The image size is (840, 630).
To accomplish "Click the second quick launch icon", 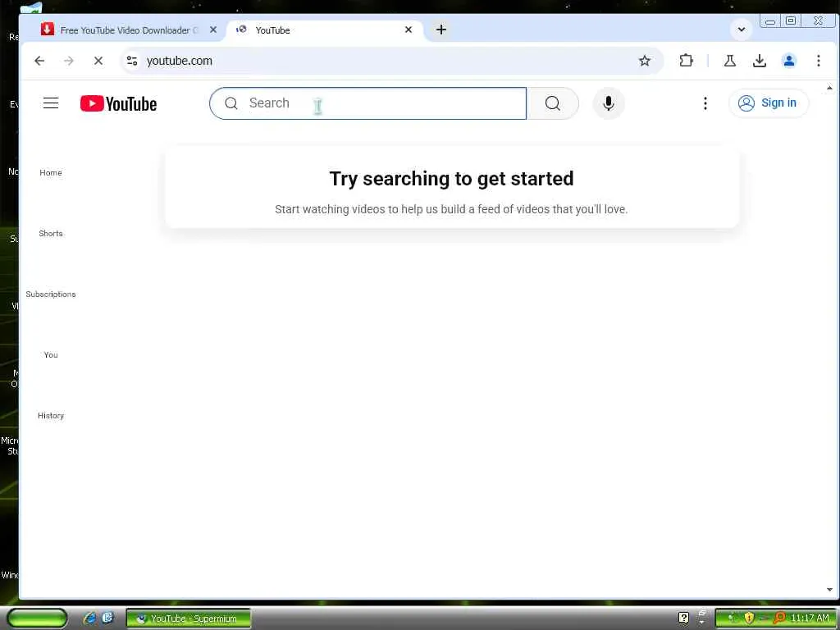I will click(x=107, y=619).
